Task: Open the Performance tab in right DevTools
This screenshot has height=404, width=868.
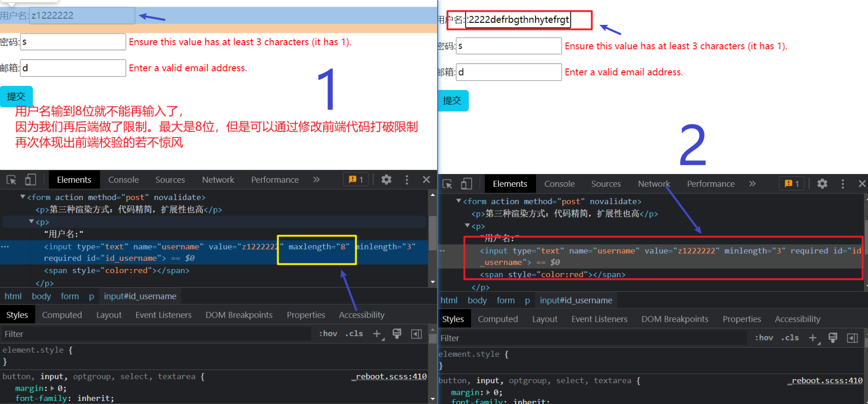Action: [711, 184]
